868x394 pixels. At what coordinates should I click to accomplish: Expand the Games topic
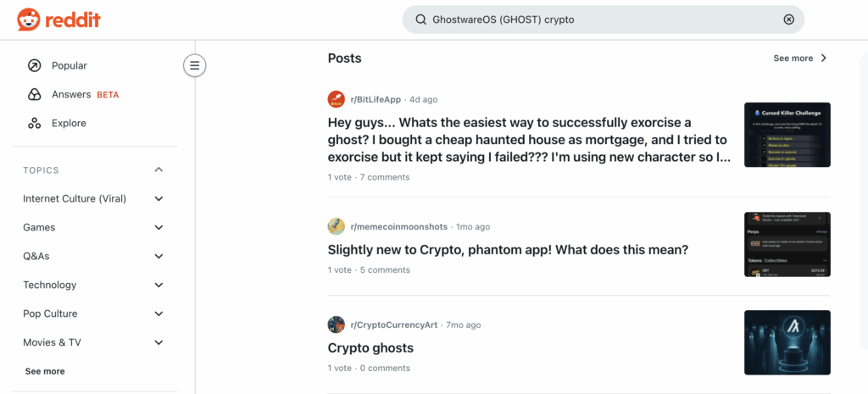pos(159,228)
